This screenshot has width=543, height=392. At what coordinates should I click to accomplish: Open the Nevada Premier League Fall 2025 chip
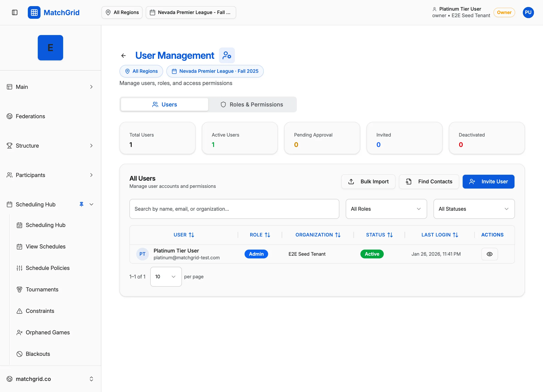[x=215, y=71]
